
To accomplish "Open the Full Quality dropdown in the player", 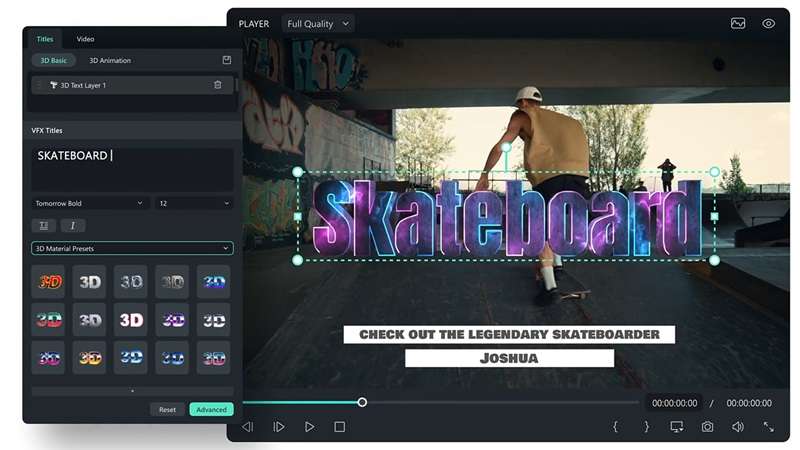I will click(x=318, y=24).
